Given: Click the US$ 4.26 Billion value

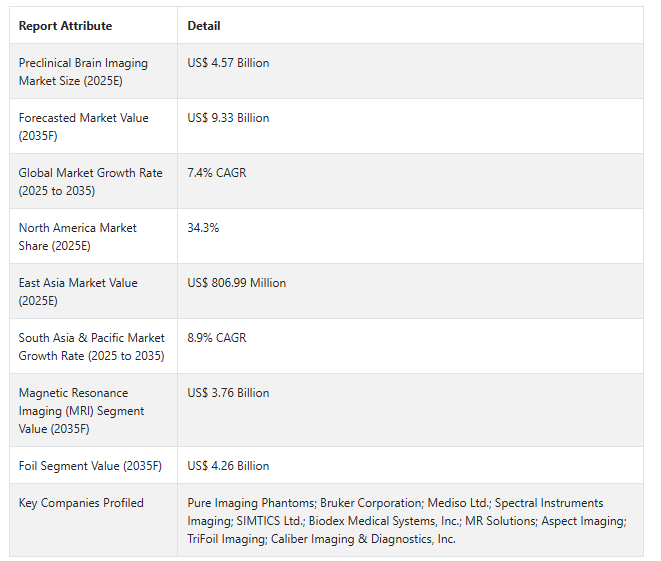Looking at the screenshot, I should 228,466.
